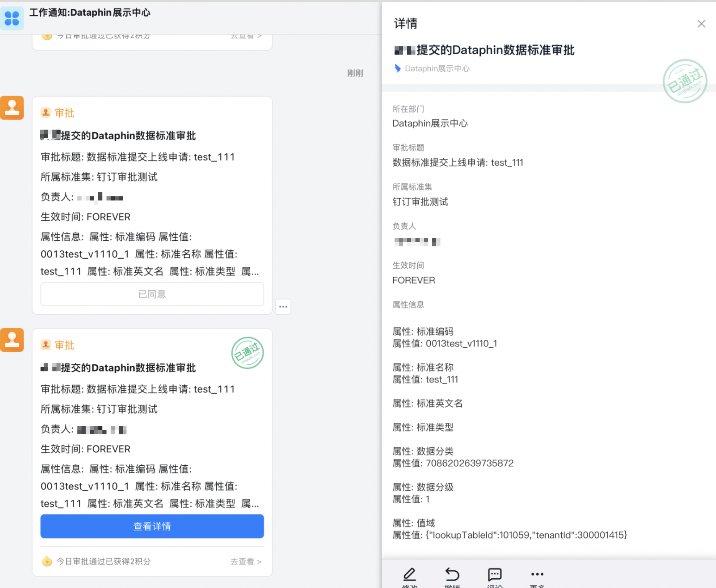Screen dimensions: 716x588
Task: Click the approval title in the 已同意 card
Action: [118, 136]
